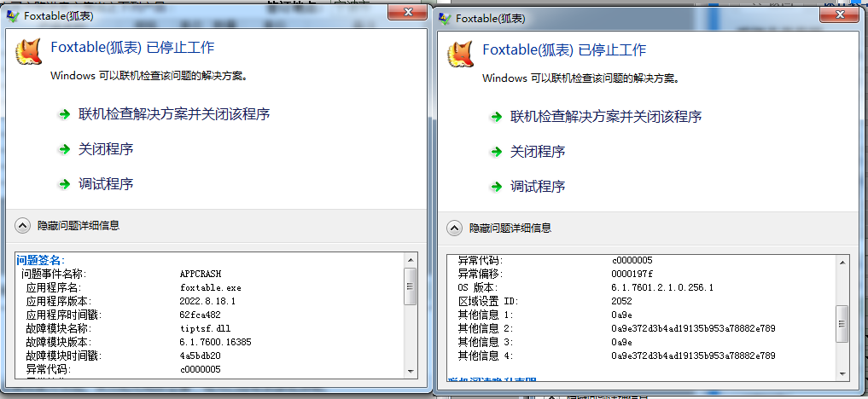Select fault module version 6.1.7600.16385

pos(216,342)
